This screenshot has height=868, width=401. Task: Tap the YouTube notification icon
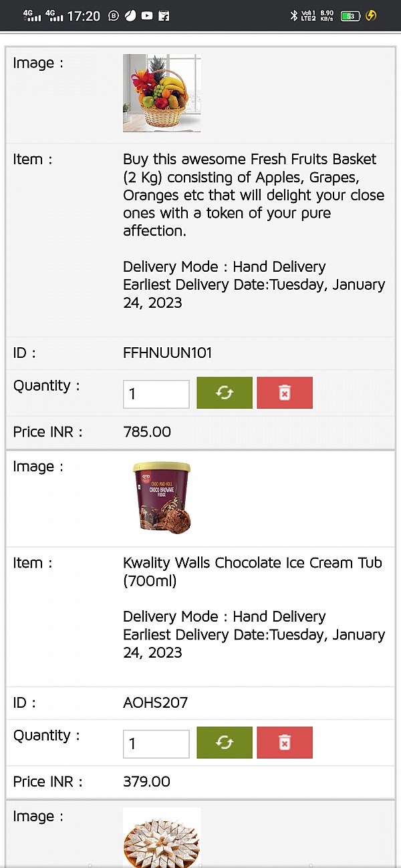pos(146,15)
